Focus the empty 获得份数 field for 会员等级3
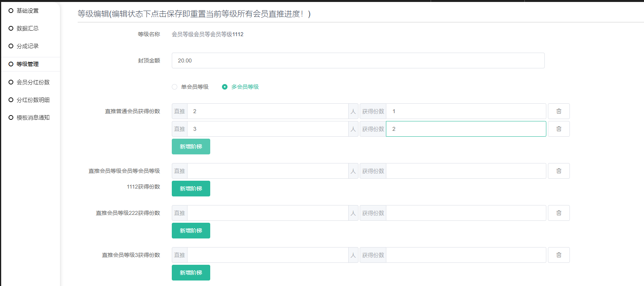The width and height of the screenshot is (644, 286). (466, 255)
